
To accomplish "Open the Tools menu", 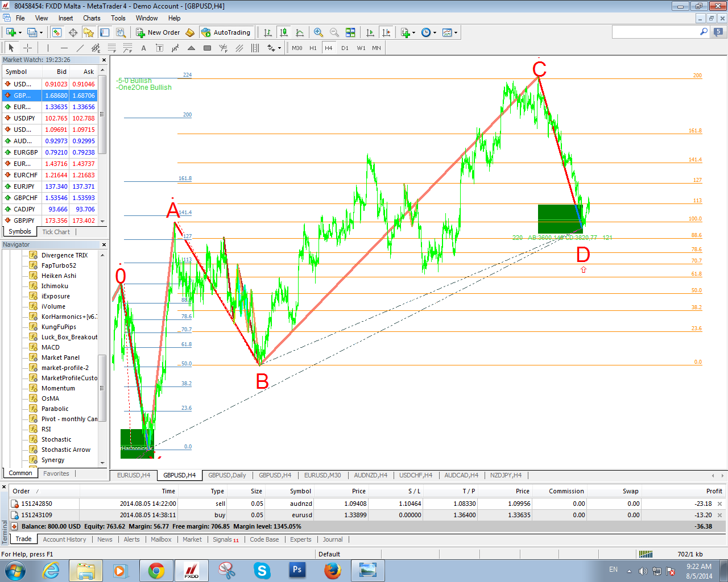I will (118, 18).
